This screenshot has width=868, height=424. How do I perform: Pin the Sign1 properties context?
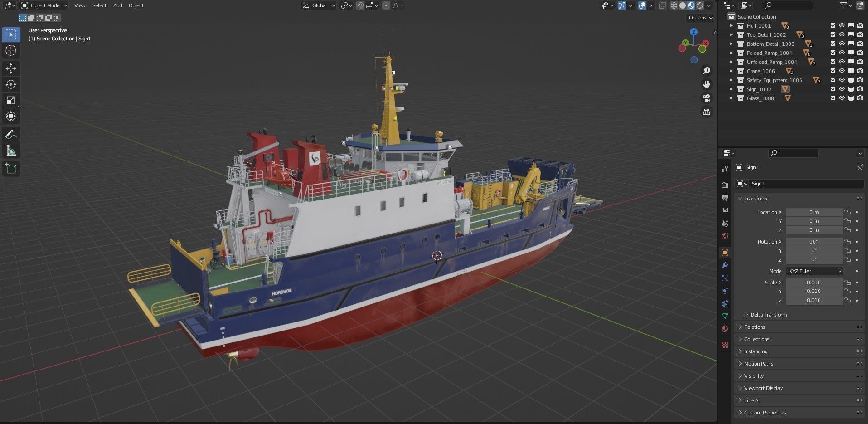point(860,167)
